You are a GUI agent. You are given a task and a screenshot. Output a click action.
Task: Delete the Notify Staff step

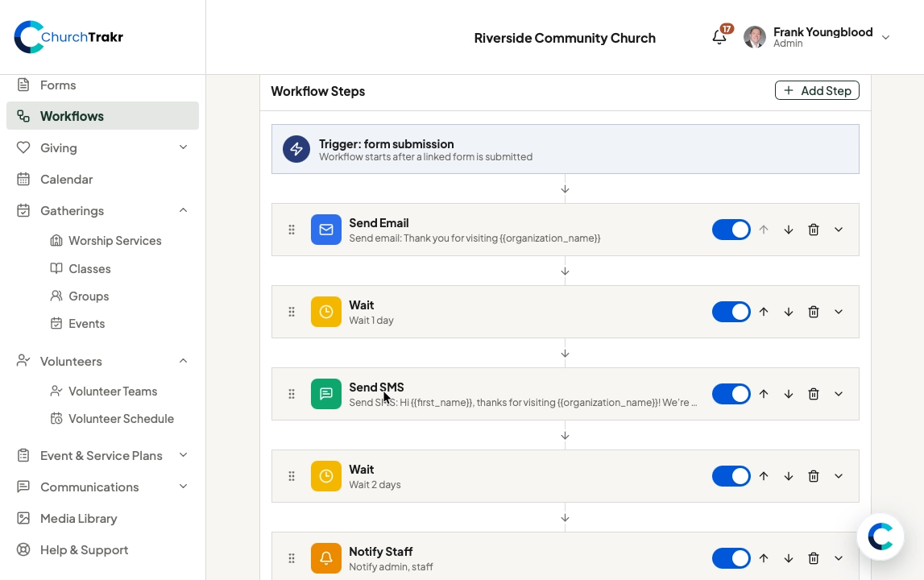coord(813,558)
